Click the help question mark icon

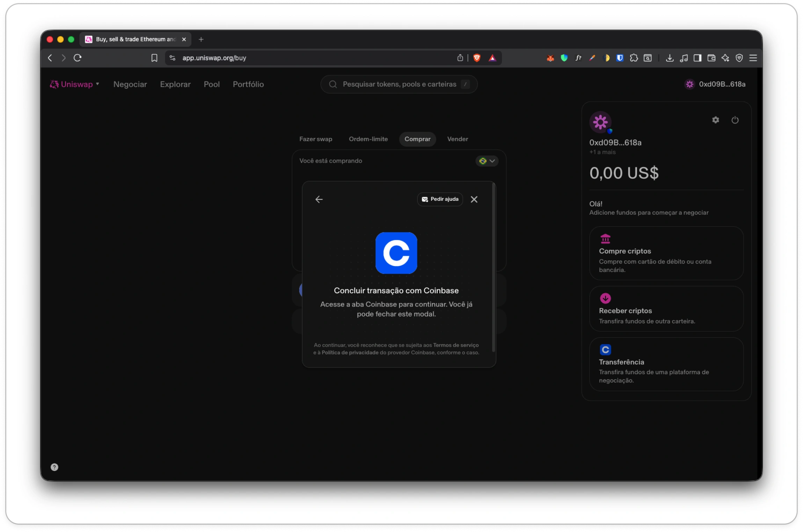(54, 467)
